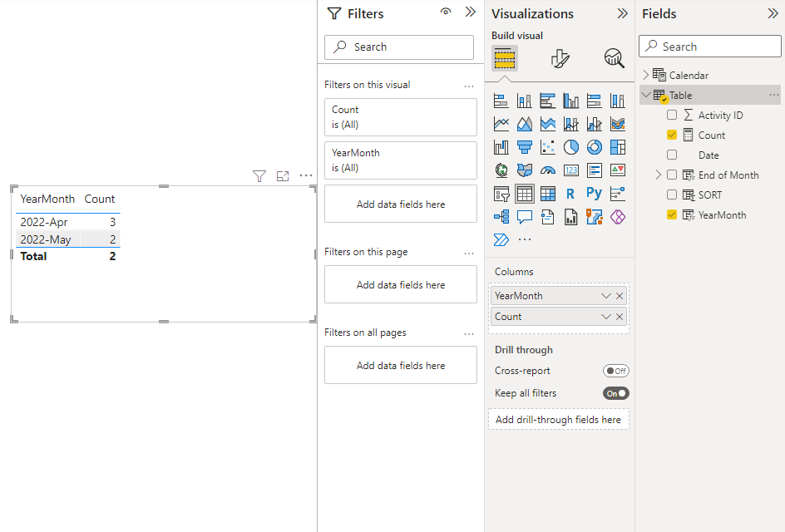785x532 pixels.
Task: Open Count column dropdown in Columns well
Action: click(x=605, y=317)
